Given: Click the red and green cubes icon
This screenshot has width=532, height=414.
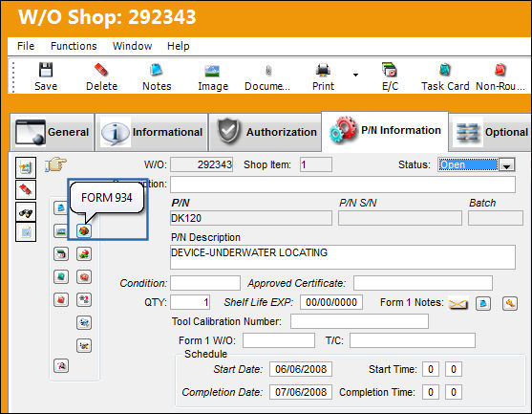Looking at the screenshot, I should click(84, 254).
